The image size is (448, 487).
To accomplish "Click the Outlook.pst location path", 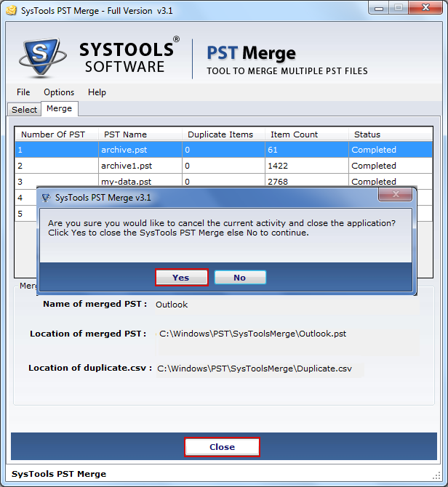I will coord(252,334).
